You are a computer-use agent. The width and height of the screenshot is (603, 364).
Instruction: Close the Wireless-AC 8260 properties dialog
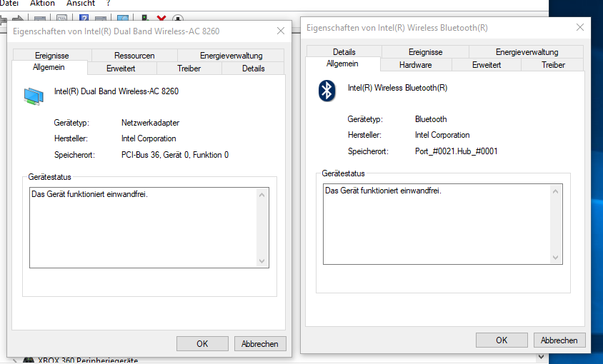(281, 31)
